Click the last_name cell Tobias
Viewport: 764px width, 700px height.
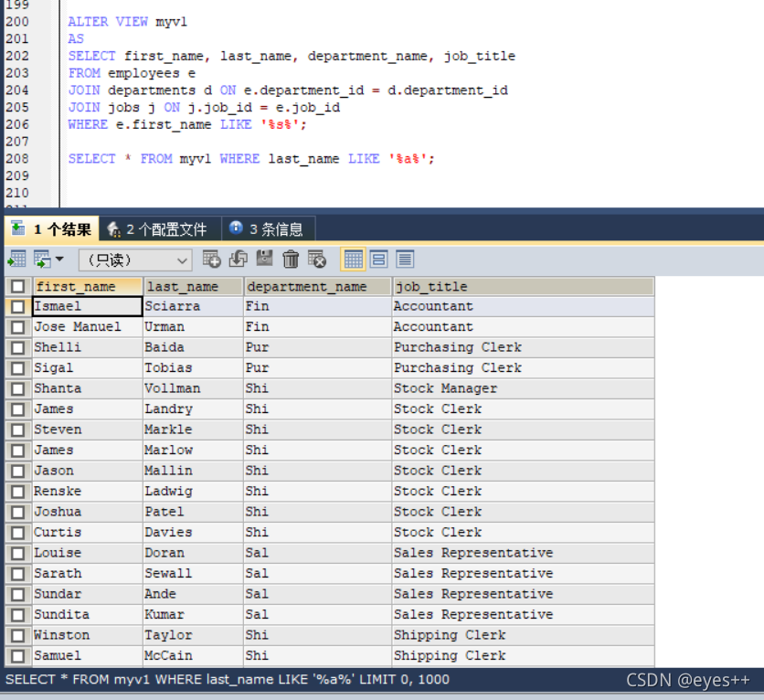click(x=193, y=367)
